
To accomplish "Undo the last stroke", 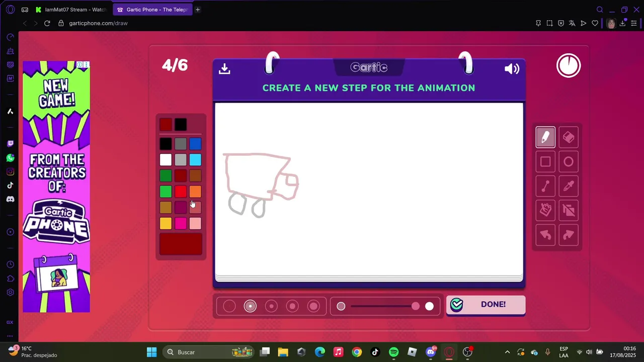I will pos(545,235).
